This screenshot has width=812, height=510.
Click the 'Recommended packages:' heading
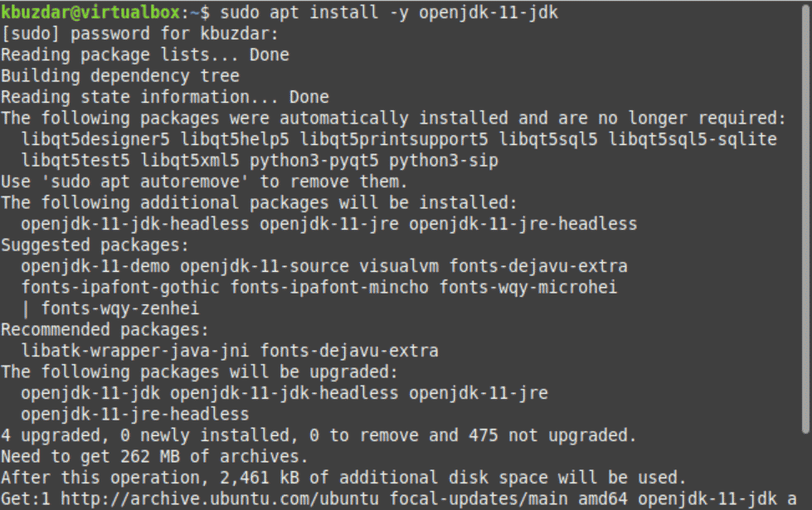105,330
